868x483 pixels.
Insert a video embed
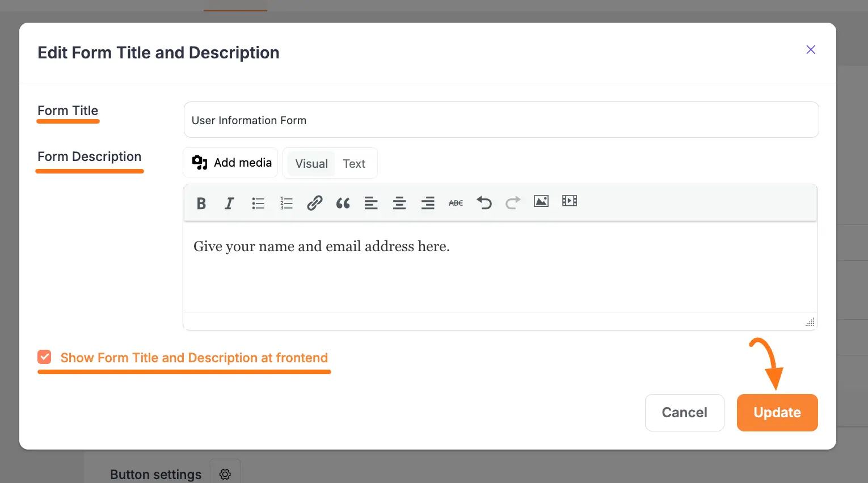point(569,201)
